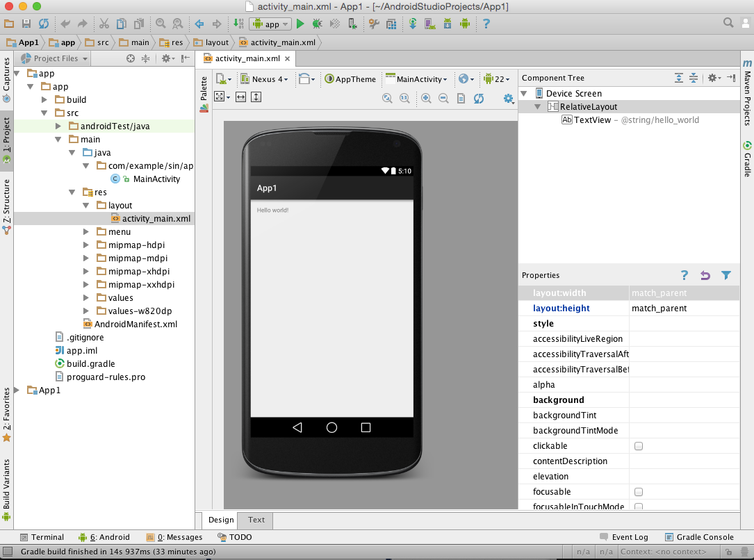Sync project with Gradle files
Screen dimensions: 754x560
tap(413, 24)
